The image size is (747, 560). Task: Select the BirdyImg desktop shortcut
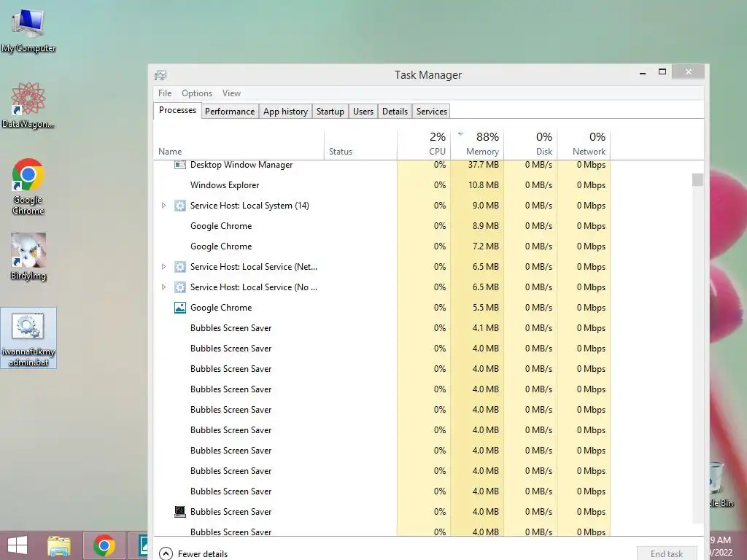[x=28, y=256]
